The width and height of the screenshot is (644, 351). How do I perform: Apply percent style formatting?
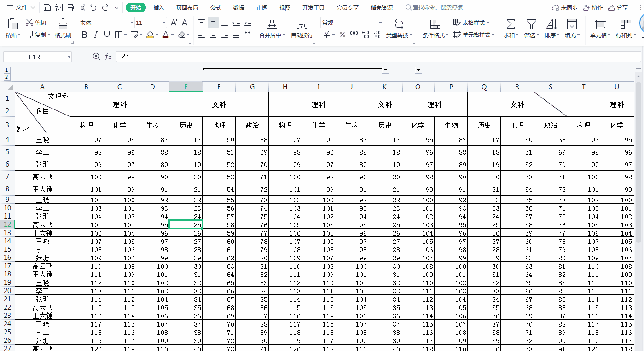pyautogui.click(x=342, y=35)
